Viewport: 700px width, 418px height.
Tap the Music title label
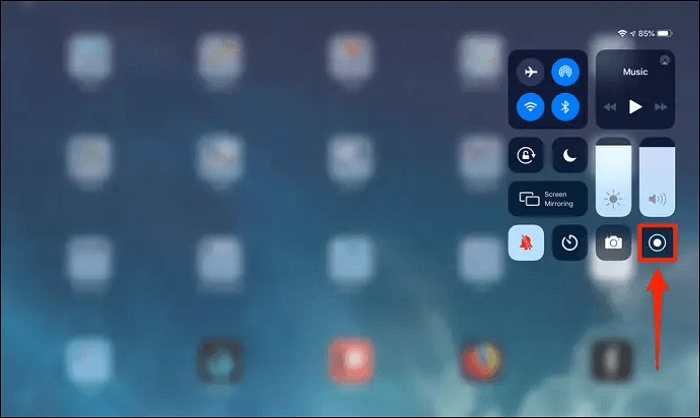636,72
